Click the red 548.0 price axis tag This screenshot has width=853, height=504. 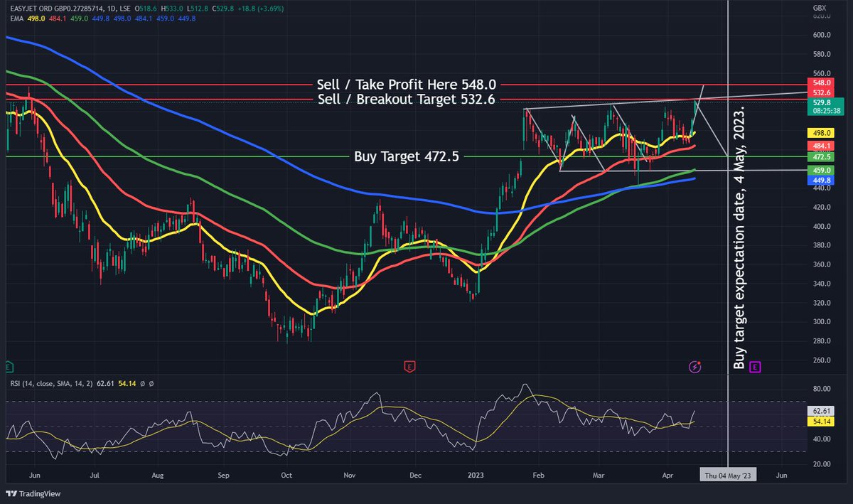(822, 84)
